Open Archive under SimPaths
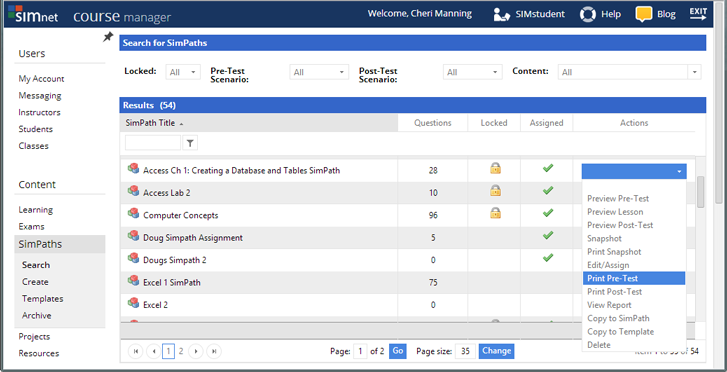Image resolution: width=727 pixels, height=372 pixels. point(37,315)
